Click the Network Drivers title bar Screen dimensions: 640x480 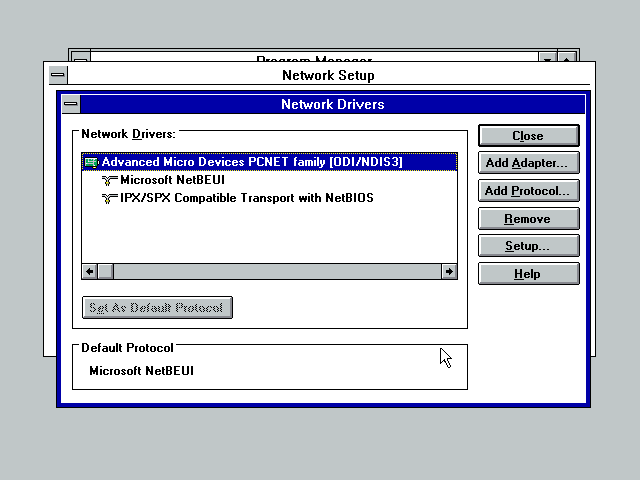tap(333, 104)
